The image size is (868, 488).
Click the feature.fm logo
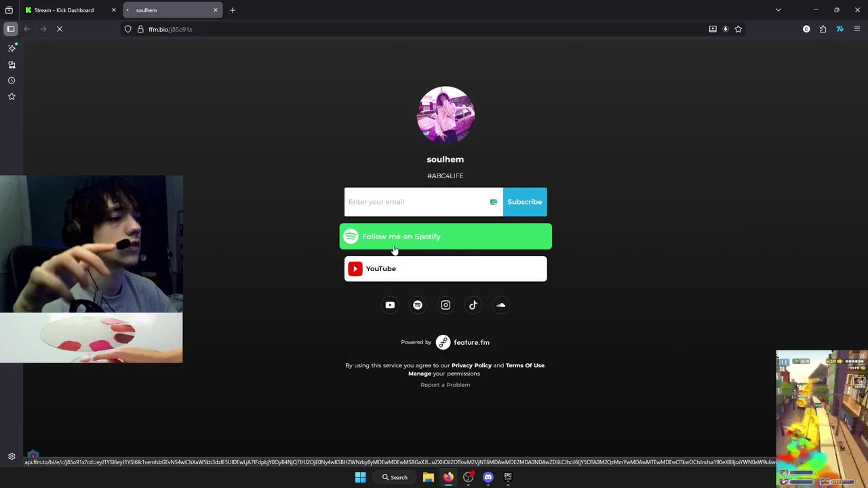(x=462, y=342)
